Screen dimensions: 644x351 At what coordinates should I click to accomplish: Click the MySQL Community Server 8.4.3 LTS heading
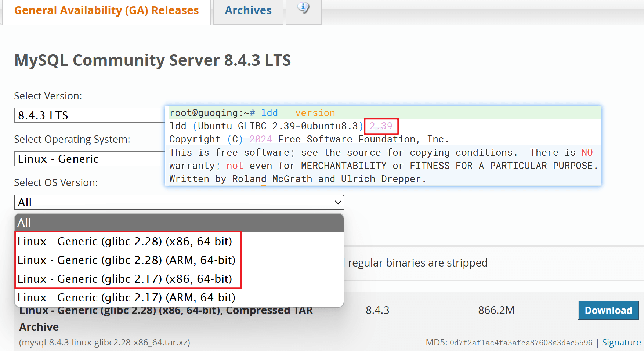point(152,60)
